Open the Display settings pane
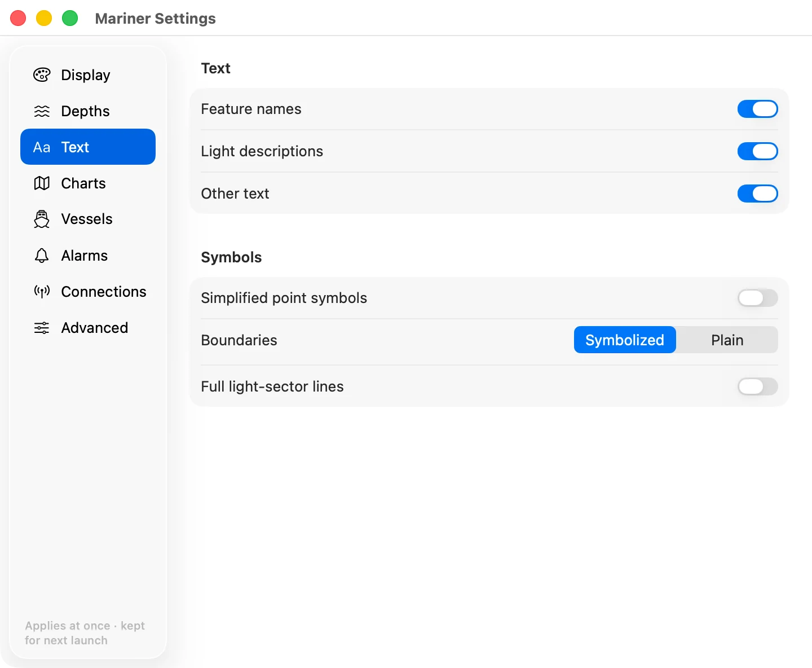812x668 pixels. click(88, 75)
